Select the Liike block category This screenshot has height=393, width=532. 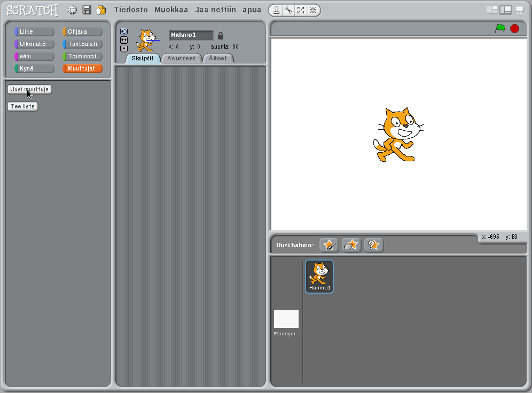34,32
